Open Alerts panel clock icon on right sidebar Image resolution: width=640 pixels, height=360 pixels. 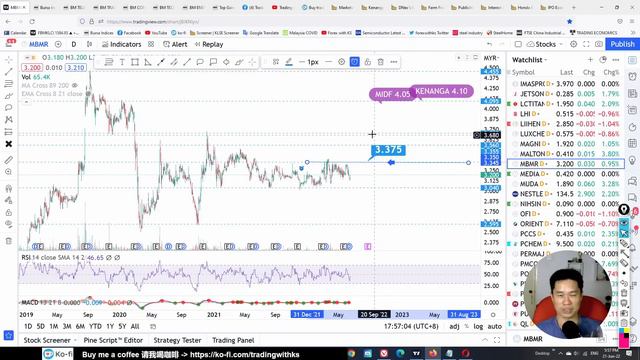pos(632,77)
